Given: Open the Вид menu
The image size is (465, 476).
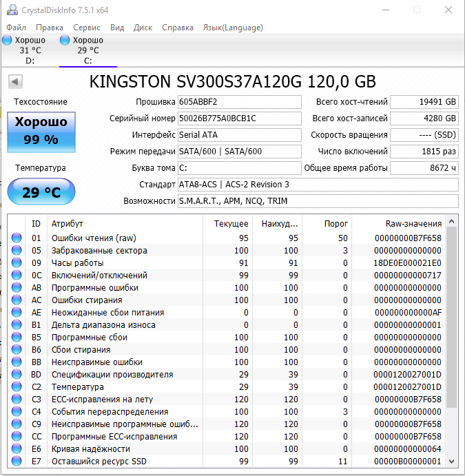Looking at the screenshot, I should 117,28.
